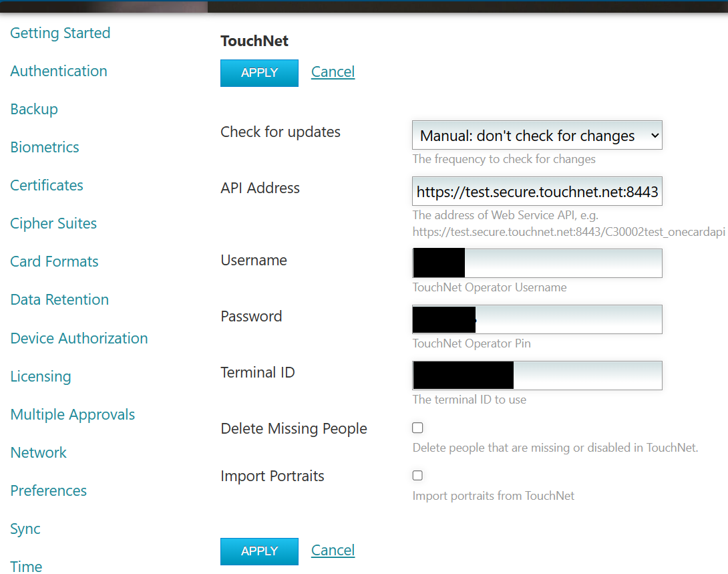Open the Backup section
728x574 pixels.
pos(34,109)
